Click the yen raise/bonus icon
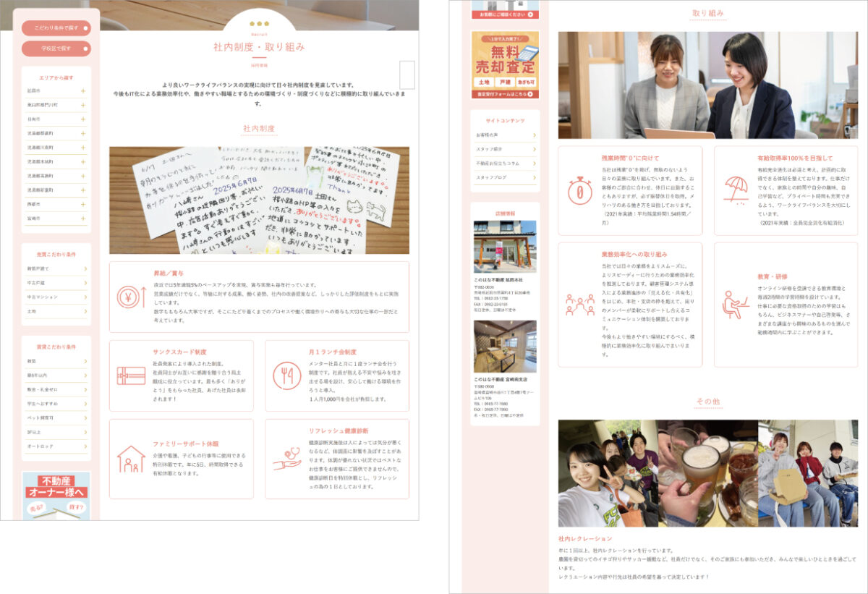This screenshot has width=868, height=594. [131, 296]
